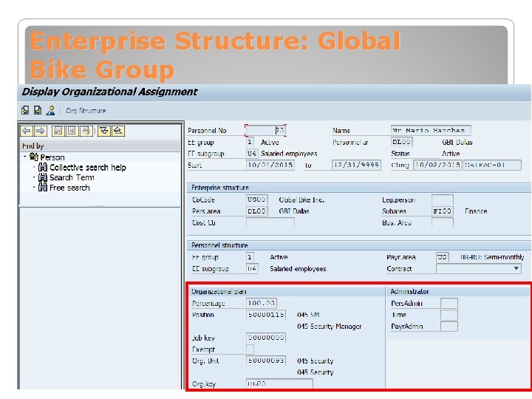Click the CoCode field US00
Viewport: 532px width, 399px height.
click(257, 199)
